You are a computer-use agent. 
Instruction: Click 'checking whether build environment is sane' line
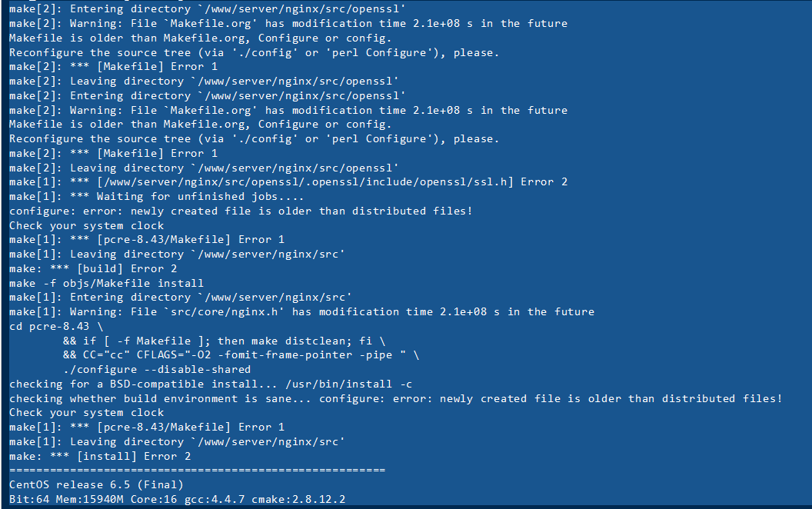click(x=396, y=399)
